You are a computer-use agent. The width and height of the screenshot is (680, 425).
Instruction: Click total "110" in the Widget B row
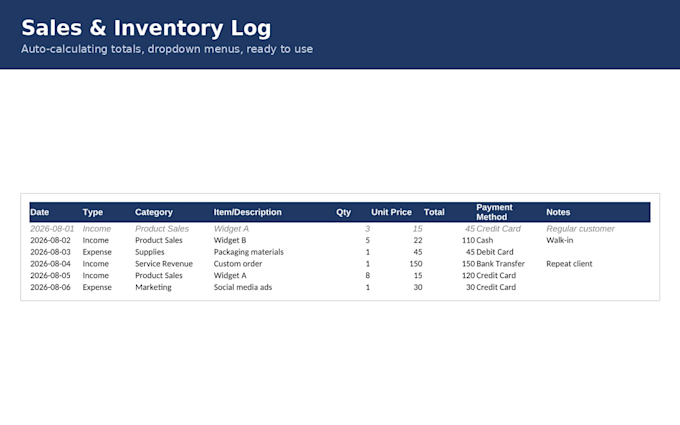click(x=468, y=240)
